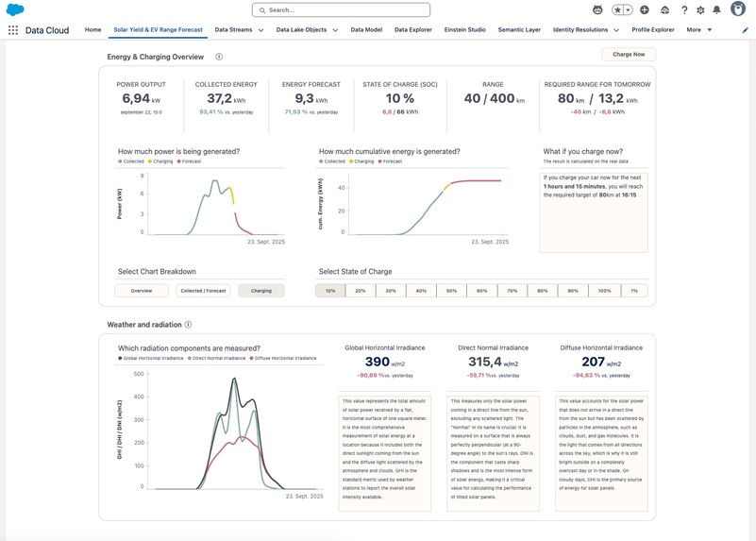This screenshot has height=541, width=756.
Task: Click the Charge Now button
Action: click(x=629, y=55)
